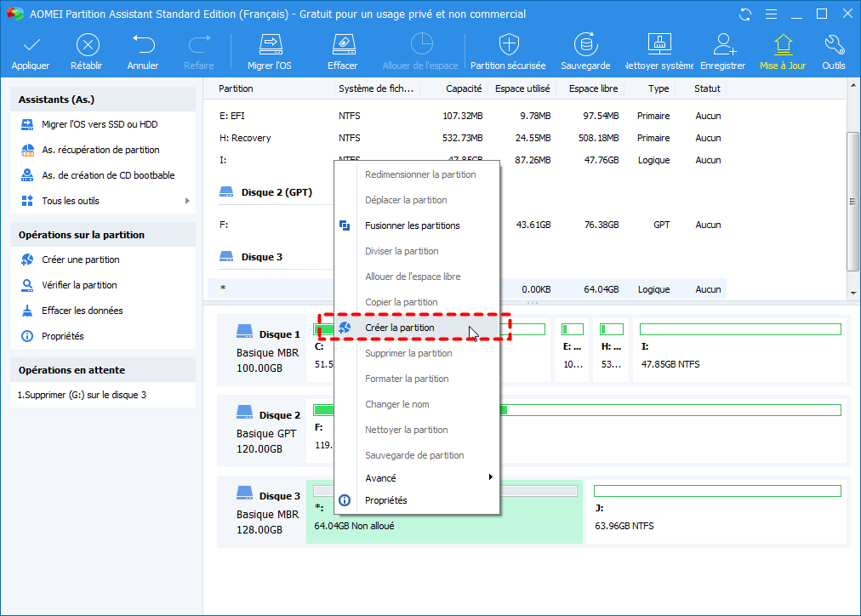The image size is (861, 616).
Task: Click the Propriétés info icon in context menu
Action: click(x=345, y=500)
